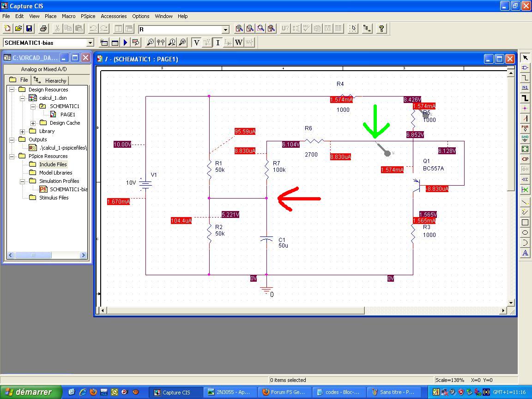View simulation results icon
This screenshot has height=399, width=532.
click(136, 42)
